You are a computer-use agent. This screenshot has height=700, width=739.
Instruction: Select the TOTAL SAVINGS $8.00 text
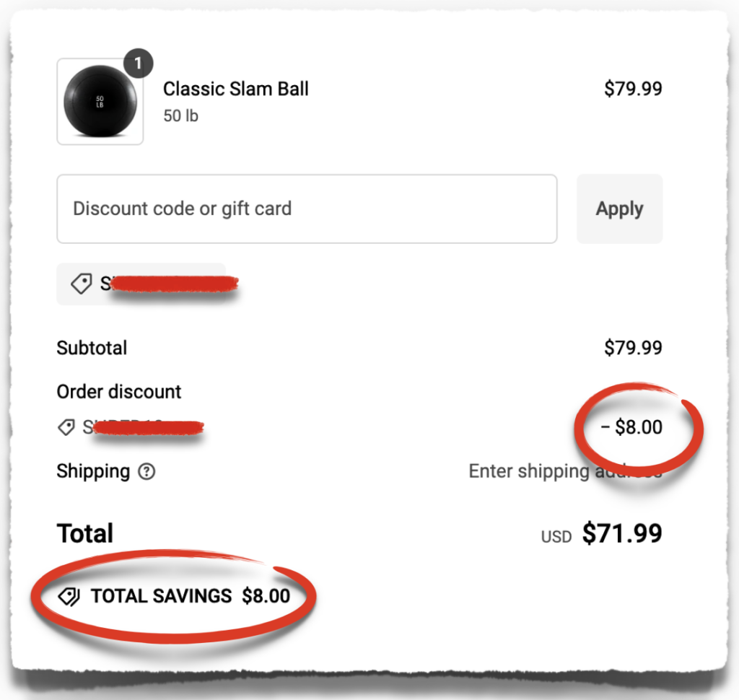[x=190, y=596]
